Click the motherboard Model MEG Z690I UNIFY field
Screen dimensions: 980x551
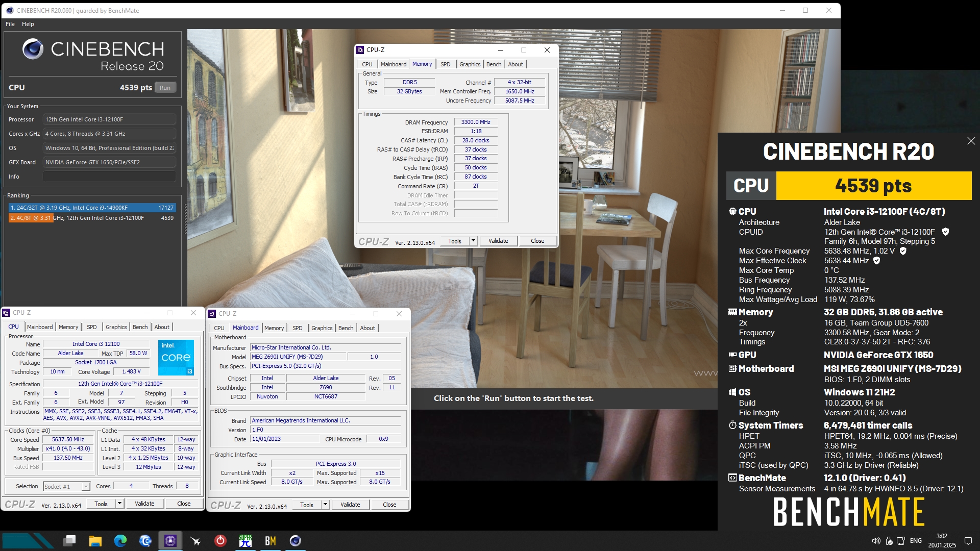tap(298, 357)
